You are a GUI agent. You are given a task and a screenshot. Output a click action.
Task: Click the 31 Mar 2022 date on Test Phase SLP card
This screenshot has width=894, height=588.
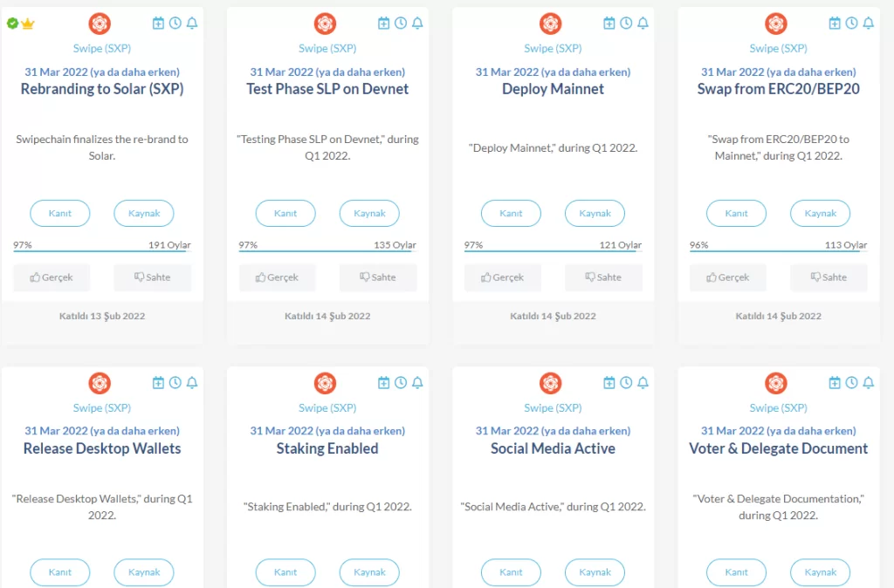pos(327,72)
